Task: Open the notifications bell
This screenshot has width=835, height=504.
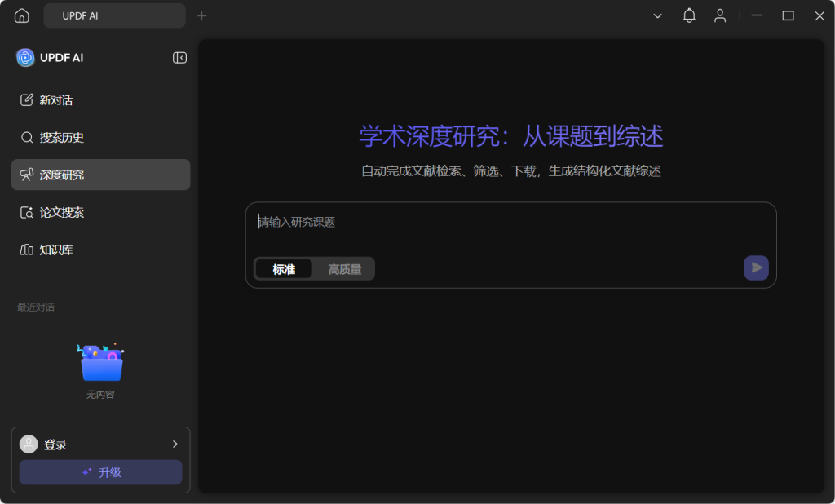Action: (689, 15)
